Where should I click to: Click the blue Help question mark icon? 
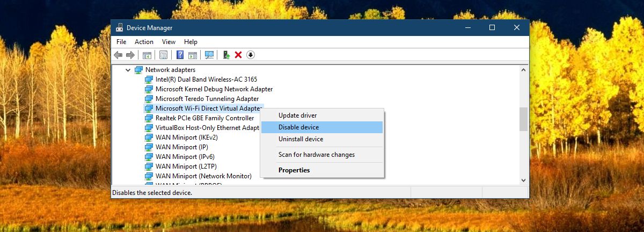pos(180,55)
